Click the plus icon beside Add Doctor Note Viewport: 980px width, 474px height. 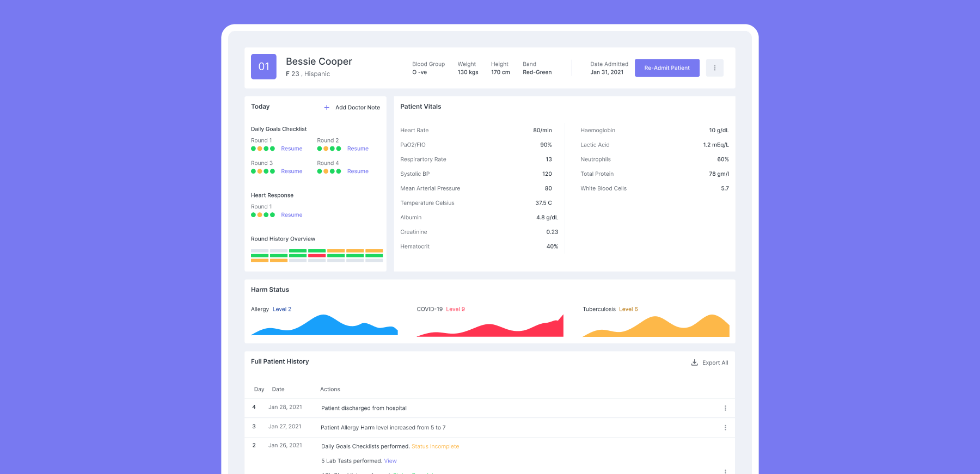click(x=327, y=108)
